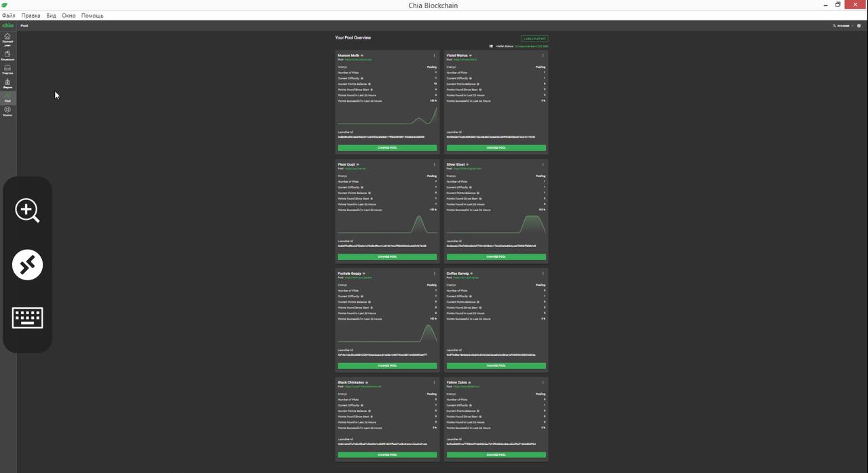
Task: Open the Keys sidebar icon
Action: click(7, 111)
